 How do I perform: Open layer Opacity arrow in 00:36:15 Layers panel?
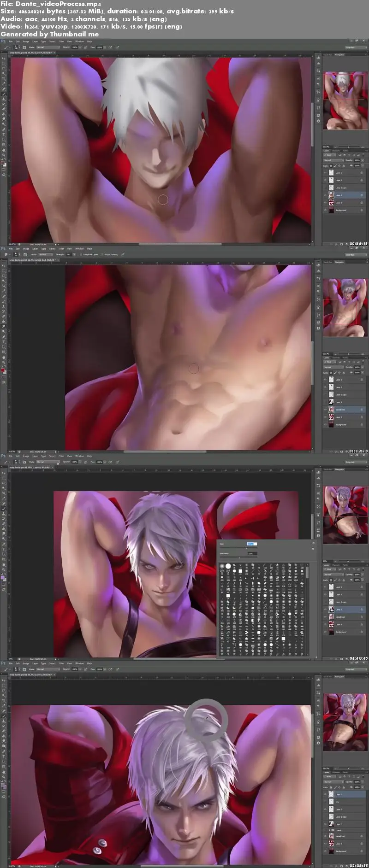(x=362, y=160)
